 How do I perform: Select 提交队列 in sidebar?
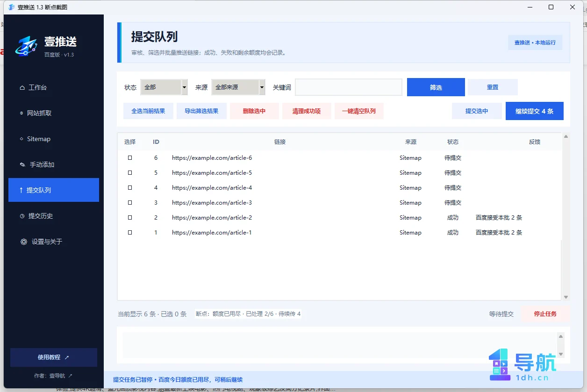(x=54, y=190)
